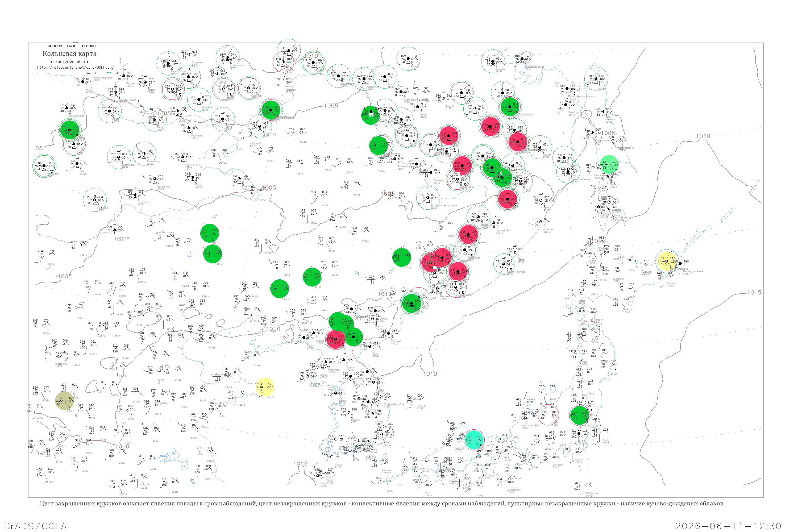This screenshot has height=532, width=798.
Task: Click the "GrADS/COLA" credit text
Action: (35, 526)
